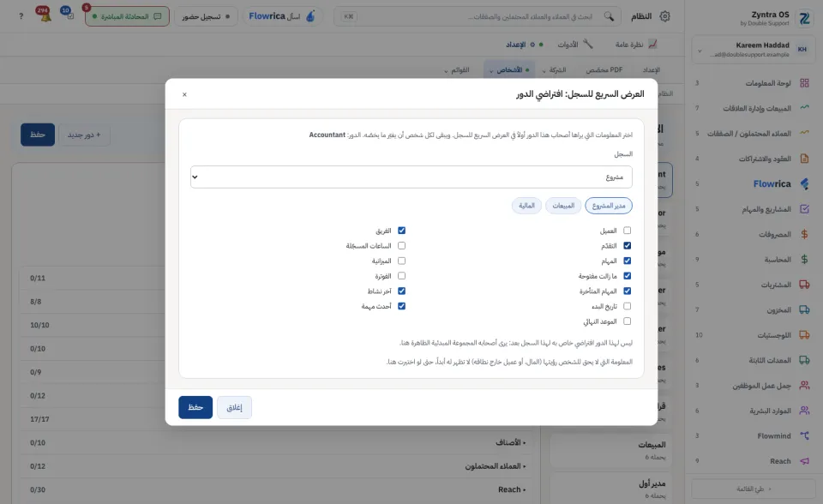The image size is (823, 504).
Task: Open الموارد البشرية people icon
Action: click(x=804, y=411)
